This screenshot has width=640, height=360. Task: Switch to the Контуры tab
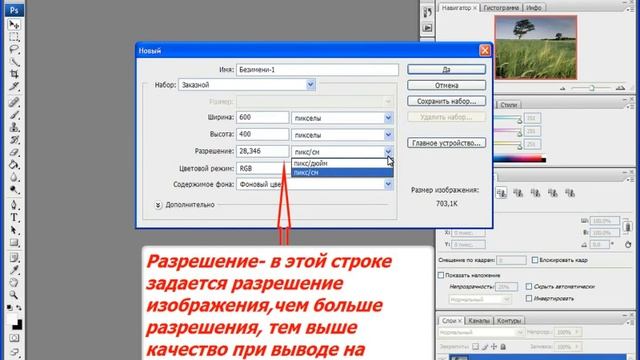(509, 321)
